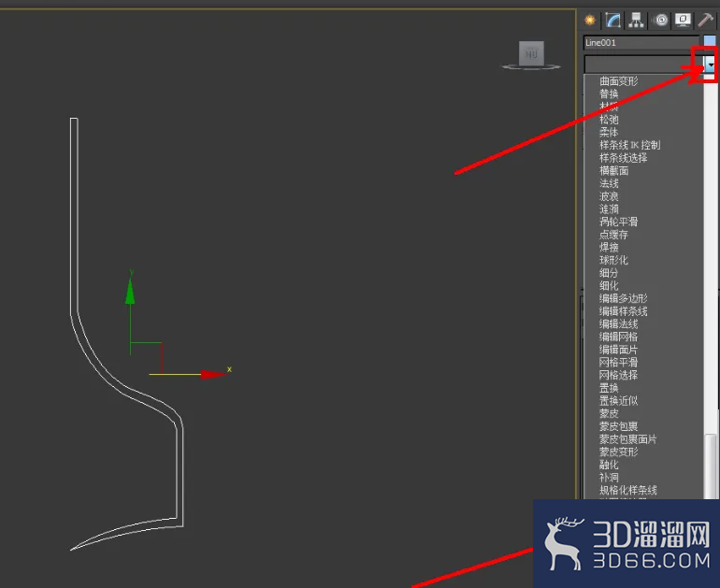Viewport: 720px width, 588px height.
Task: Switch to the Modify panel tab
Action: [613, 20]
